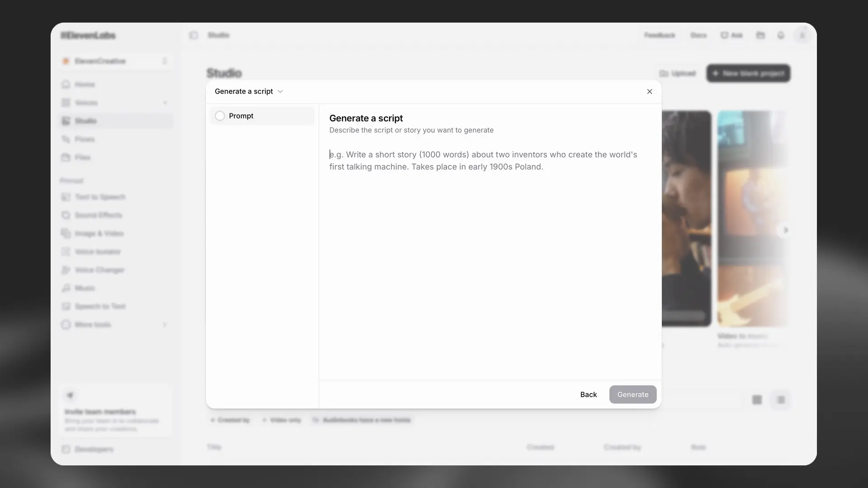This screenshot has width=868, height=488.
Task: Close the Generate a script dialog
Action: click(x=649, y=92)
